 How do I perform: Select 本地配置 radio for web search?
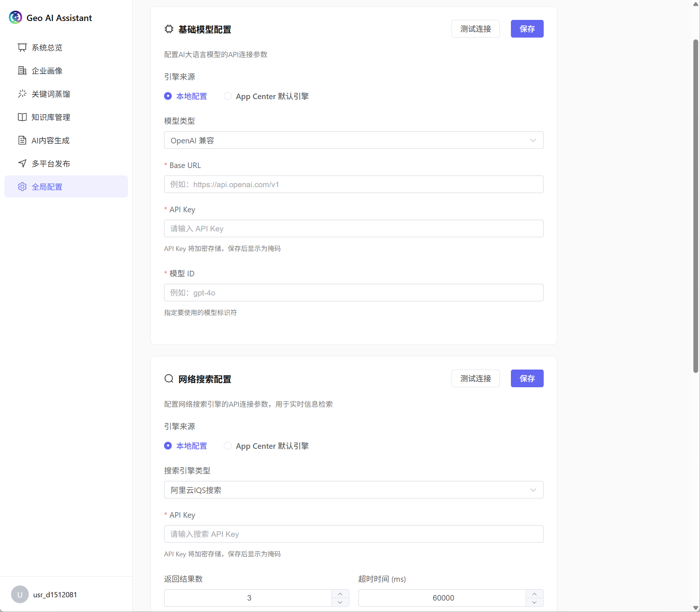click(168, 446)
